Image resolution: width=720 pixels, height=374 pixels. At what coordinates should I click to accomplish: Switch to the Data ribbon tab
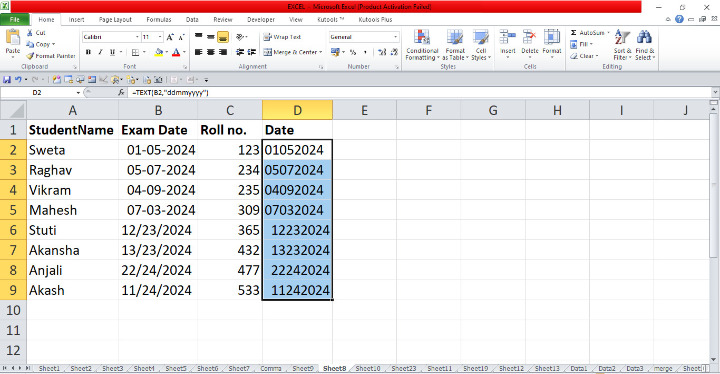(192, 19)
